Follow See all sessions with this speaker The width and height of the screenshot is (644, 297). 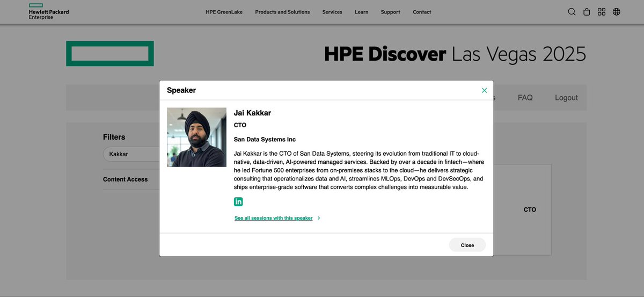[274, 218]
